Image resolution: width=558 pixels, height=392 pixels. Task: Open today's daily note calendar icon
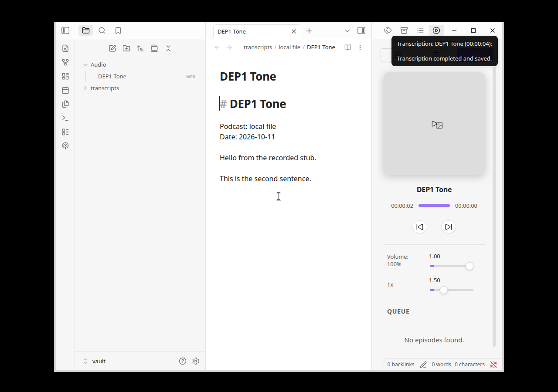pos(65,90)
